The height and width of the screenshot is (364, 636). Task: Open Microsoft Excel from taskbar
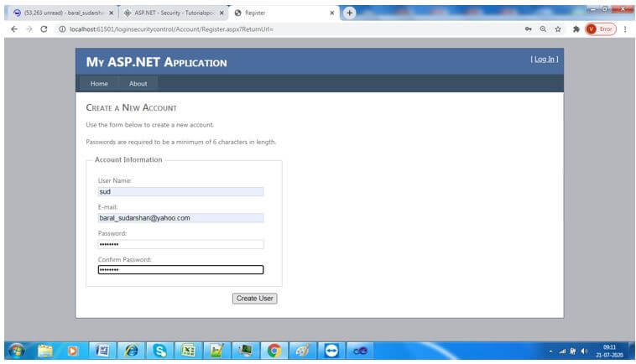point(188,351)
